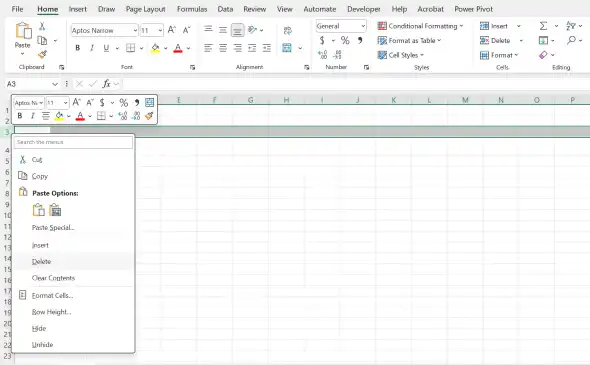
Task: Click the Copy icon in ribbon
Action: coord(42,40)
